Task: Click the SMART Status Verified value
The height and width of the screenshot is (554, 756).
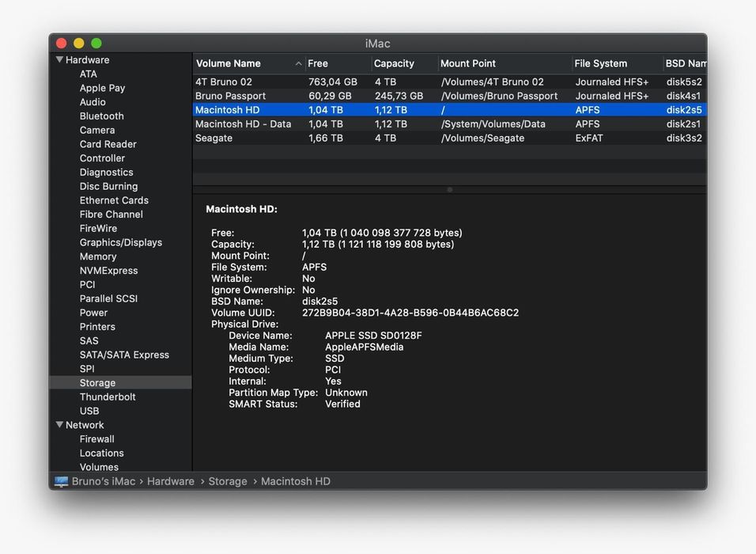Action: coord(342,404)
